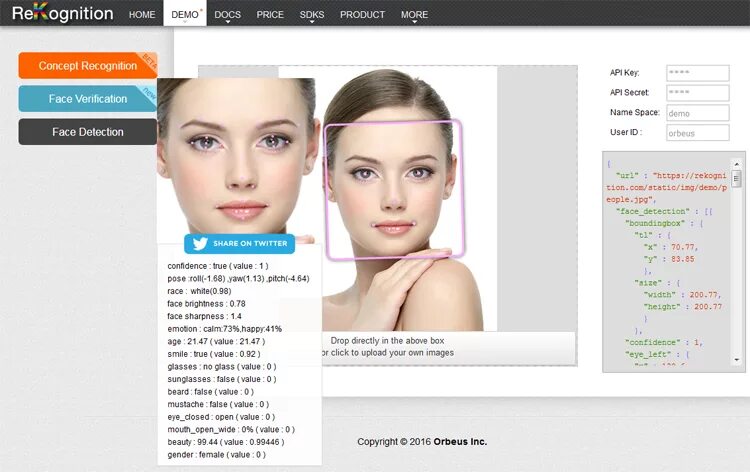Focus the API Secret input field
Viewport: 750px width, 472px height.
click(697, 93)
